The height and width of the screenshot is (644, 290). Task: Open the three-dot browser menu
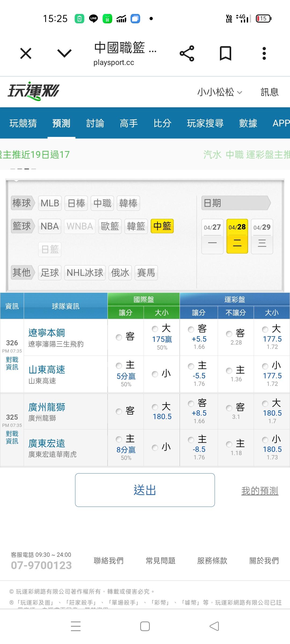click(x=264, y=53)
